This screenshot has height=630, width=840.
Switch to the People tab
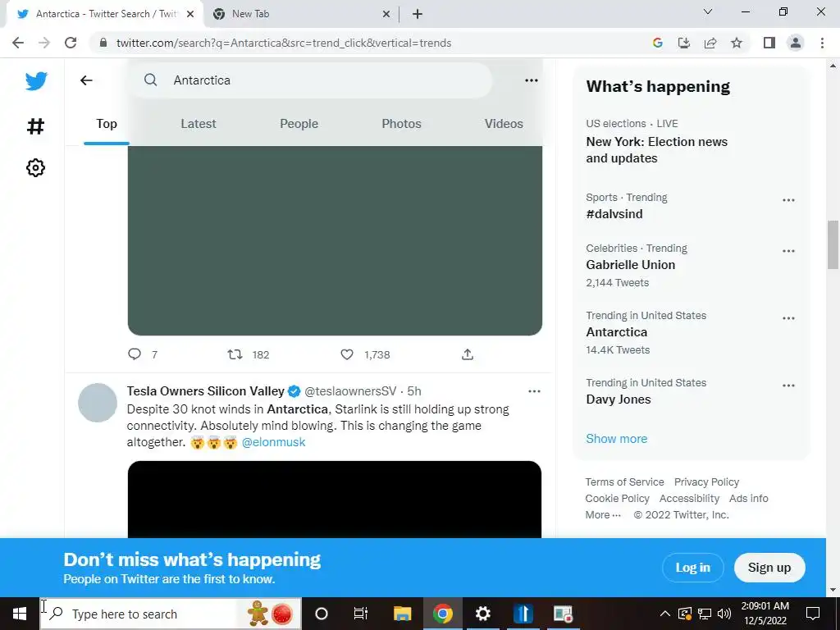pyautogui.click(x=299, y=124)
